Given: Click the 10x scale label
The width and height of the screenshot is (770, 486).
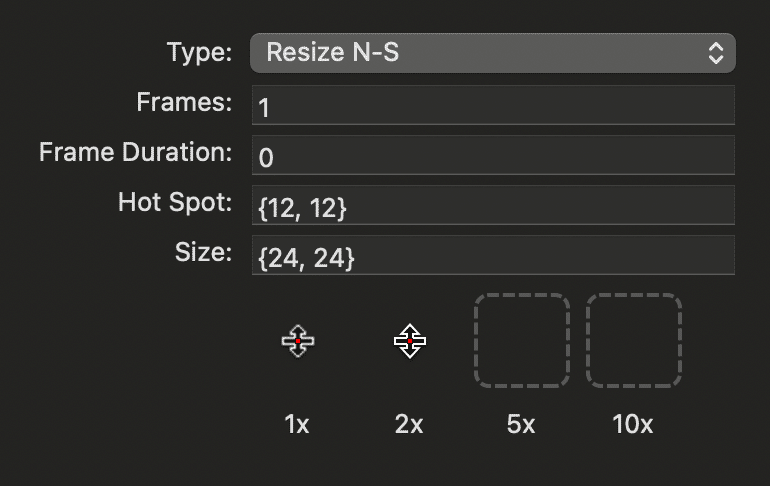Looking at the screenshot, I should tap(633, 424).
